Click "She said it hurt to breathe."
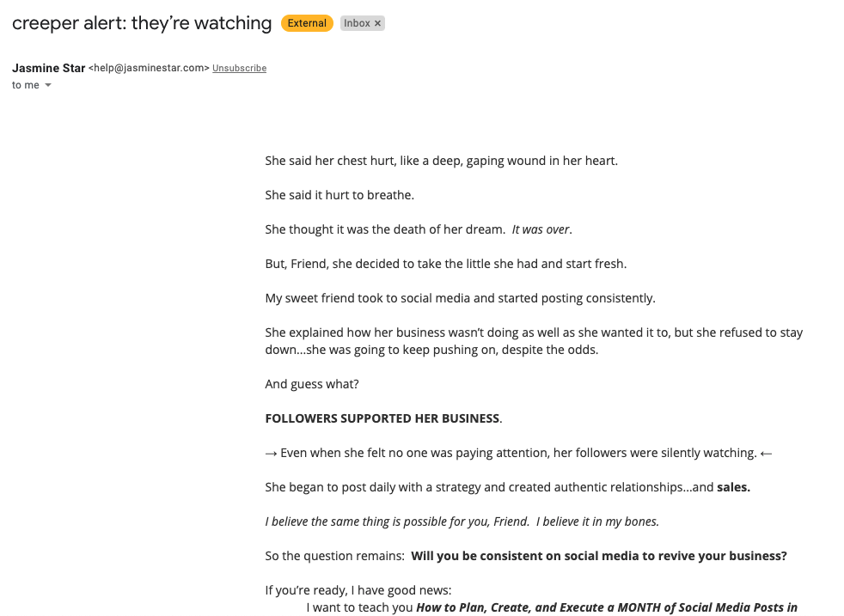The width and height of the screenshot is (844, 616). pos(339,195)
